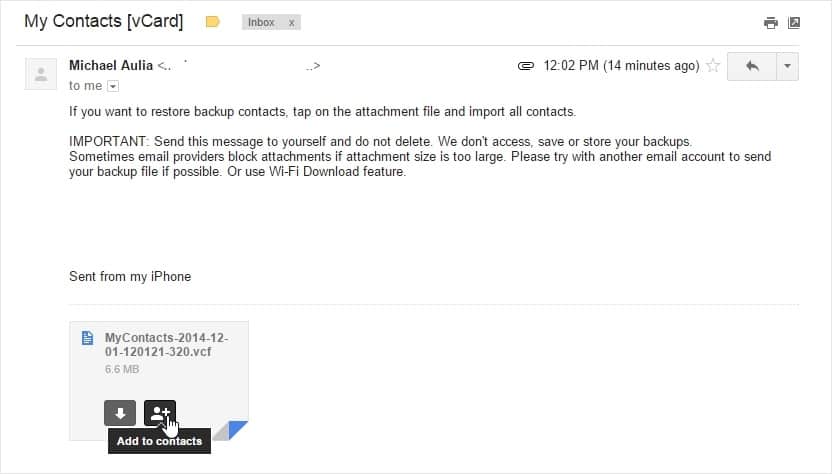Click the email subject My Contacts [vCard]
This screenshot has width=832, height=474.
[x=103, y=21]
